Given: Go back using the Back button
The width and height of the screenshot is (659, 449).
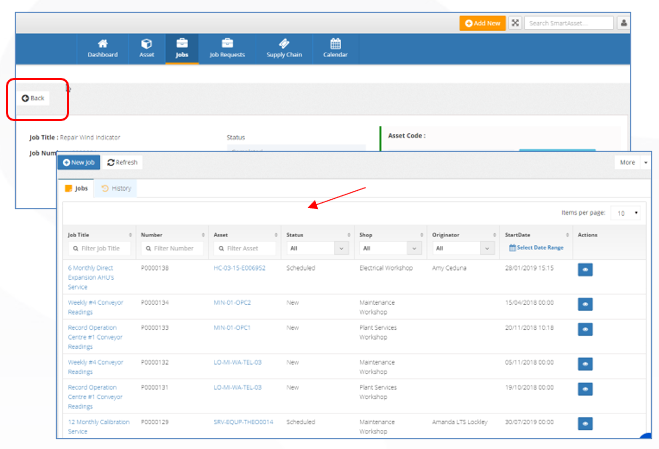Looking at the screenshot, I should point(33,98).
